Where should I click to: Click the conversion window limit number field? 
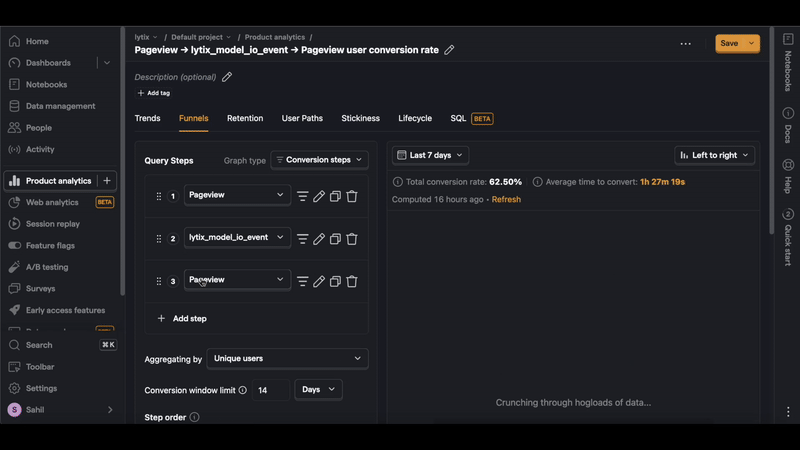(270, 390)
